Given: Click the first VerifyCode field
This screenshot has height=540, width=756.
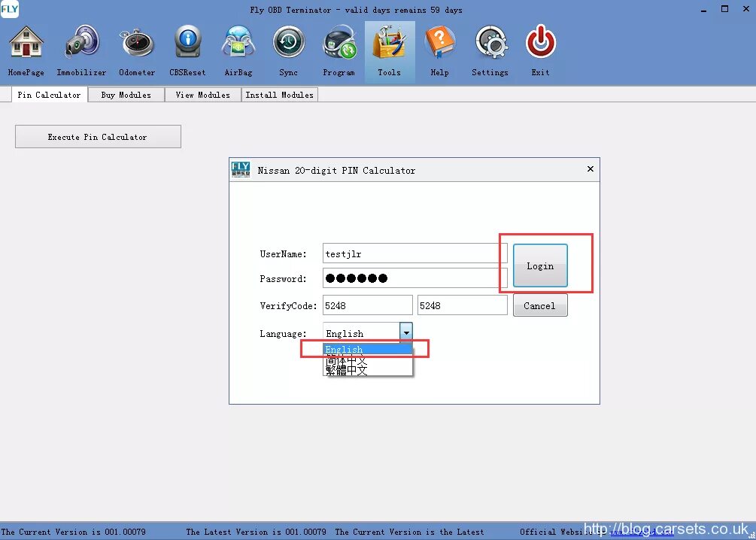Looking at the screenshot, I should pyautogui.click(x=367, y=305).
